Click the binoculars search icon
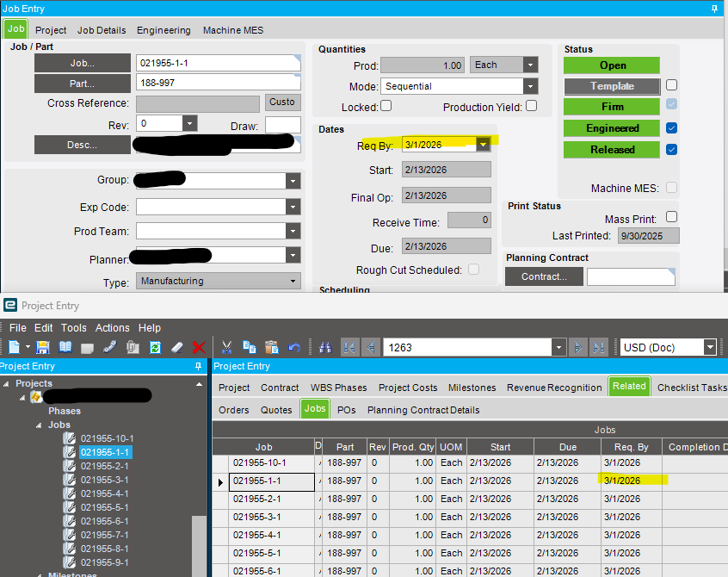The height and width of the screenshot is (577, 728). [325, 348]
